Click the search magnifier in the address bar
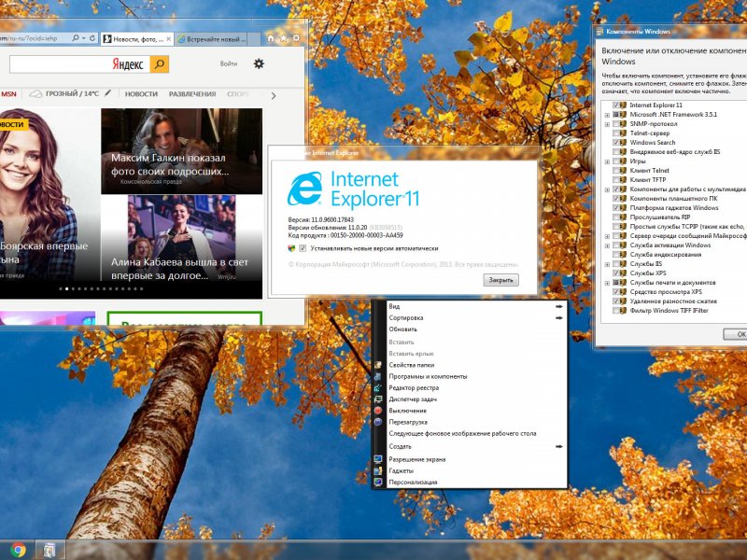 (x=76, y=38)
